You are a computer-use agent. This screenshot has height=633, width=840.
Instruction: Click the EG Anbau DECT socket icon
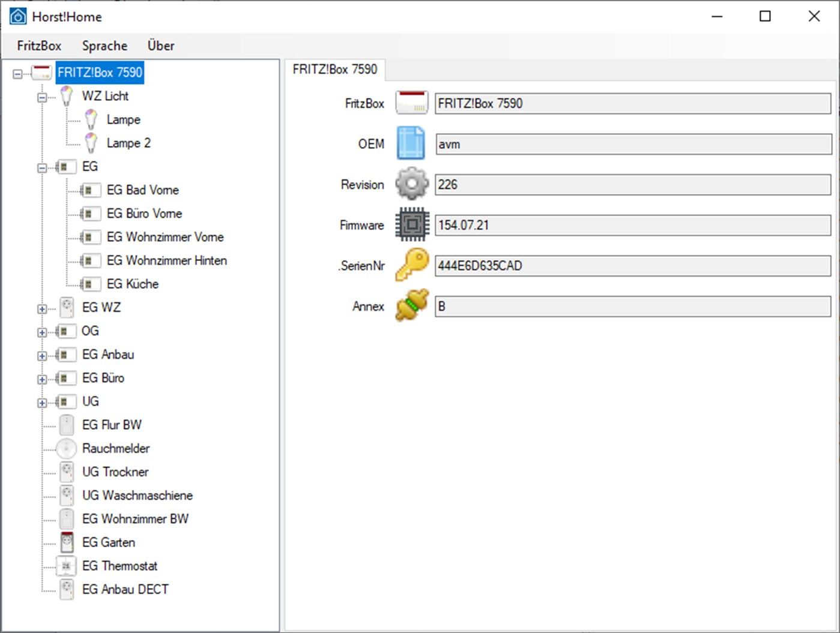(67, 589)
